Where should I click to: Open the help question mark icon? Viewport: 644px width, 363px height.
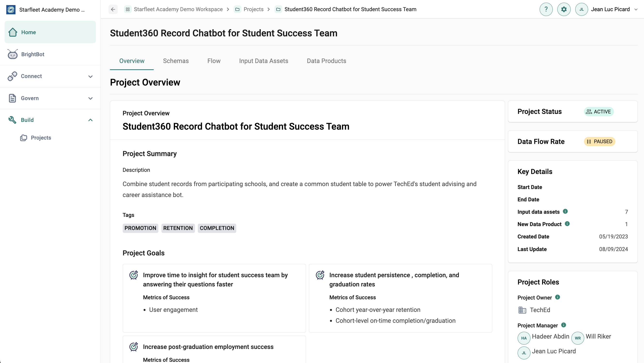coord(546,9)
